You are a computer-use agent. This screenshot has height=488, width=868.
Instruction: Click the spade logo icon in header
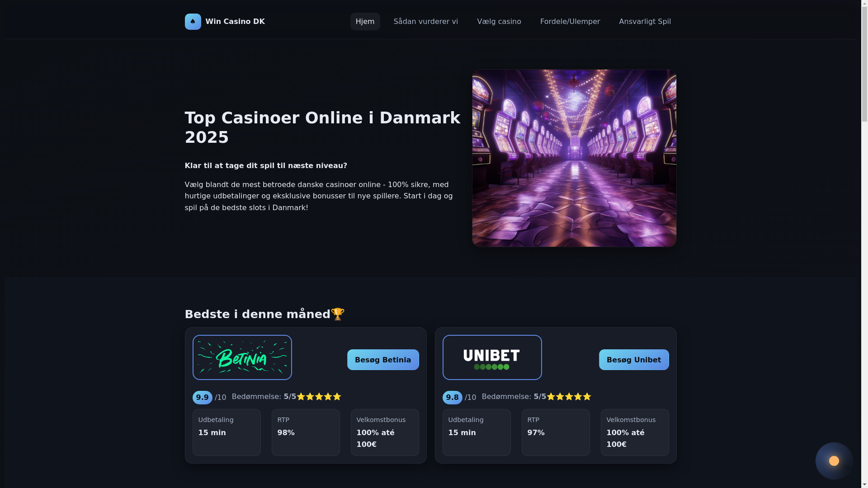click(193, 21)
